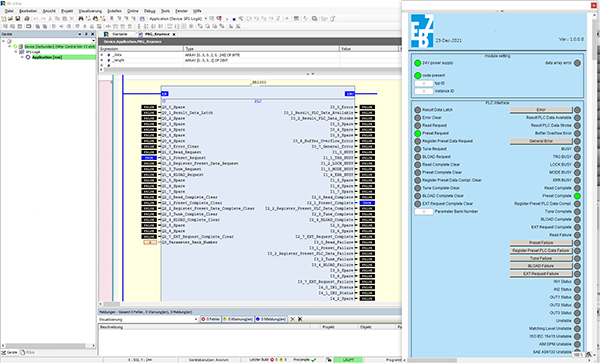600x363 pixels.
Task: Click the New Project toolbar icon
Action: pos(3,18)
